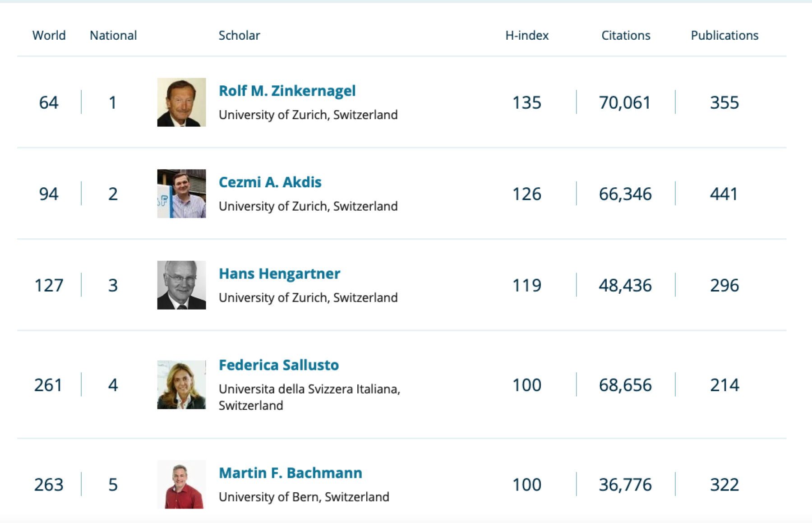This screenshot has width=812, height=523.
Task: Click Martin F. Bachmann's portrait photo
Action: pos(181,484)
